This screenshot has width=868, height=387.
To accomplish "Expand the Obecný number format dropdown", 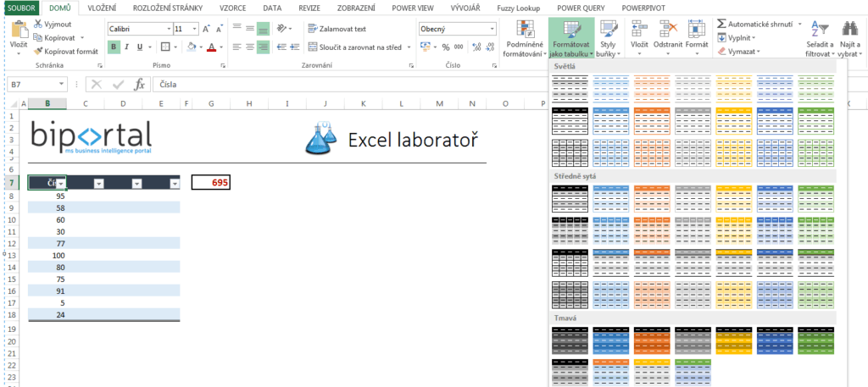I will [491, 28].
